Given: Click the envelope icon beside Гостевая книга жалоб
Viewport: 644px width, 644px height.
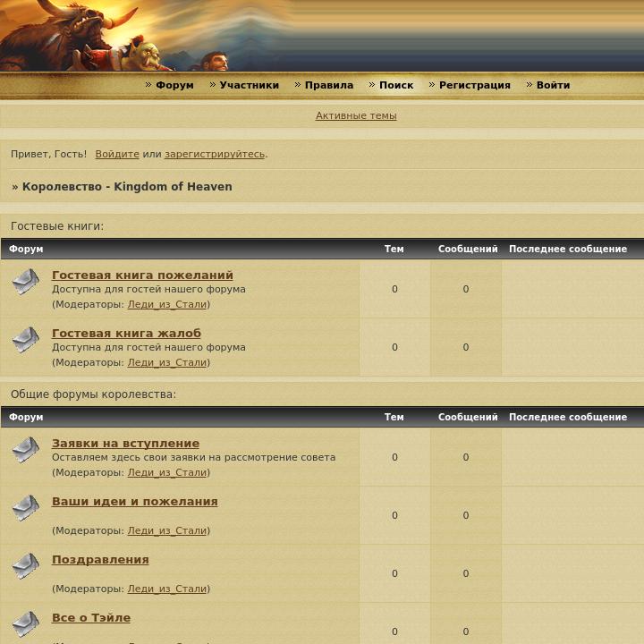Looking at the screenshot, I should click(x=25, y=340).
